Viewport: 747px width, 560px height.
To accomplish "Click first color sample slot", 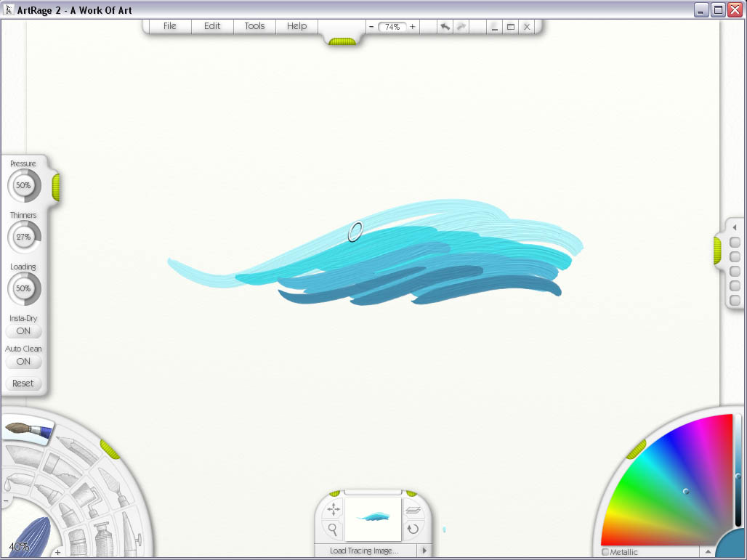I will pyautogui.click(x=735, y=243).
